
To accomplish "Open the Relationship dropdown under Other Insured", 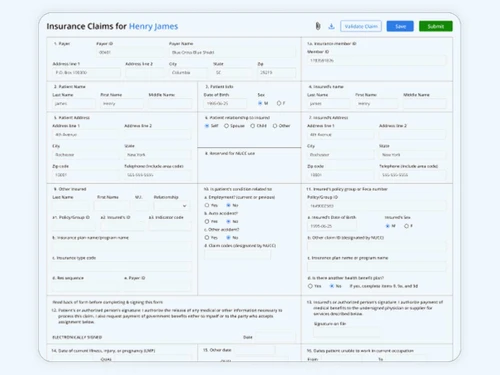I will coord(171,206).
